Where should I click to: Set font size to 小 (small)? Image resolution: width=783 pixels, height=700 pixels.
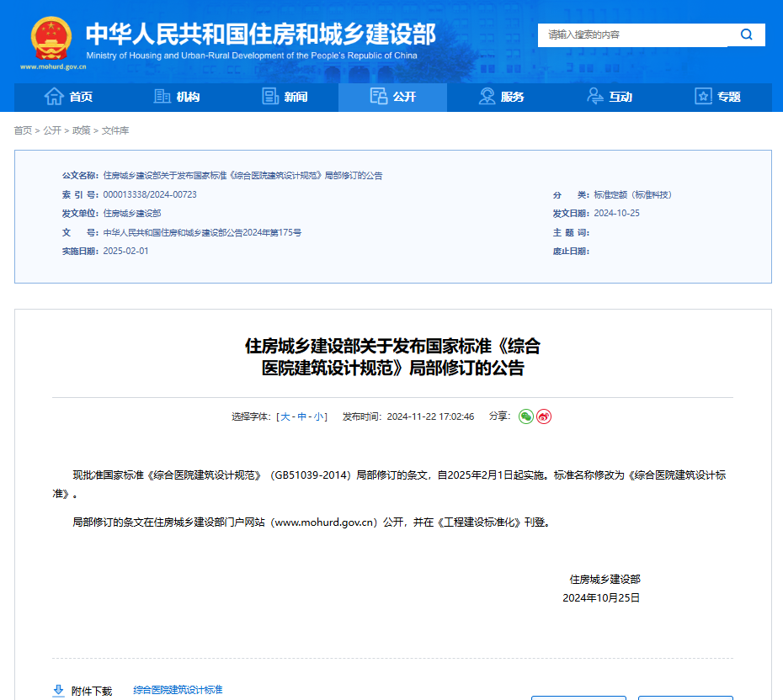click(x=318, y=416)
